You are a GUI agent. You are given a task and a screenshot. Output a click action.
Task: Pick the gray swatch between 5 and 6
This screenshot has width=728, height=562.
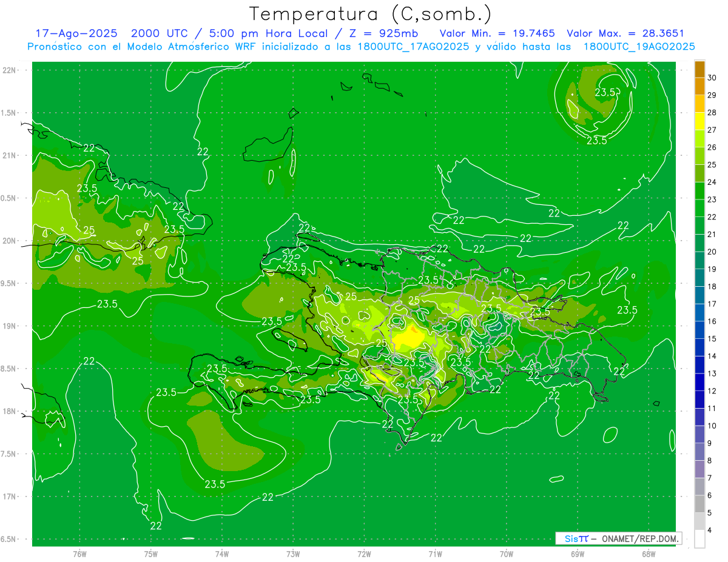[x=699, y=504]
